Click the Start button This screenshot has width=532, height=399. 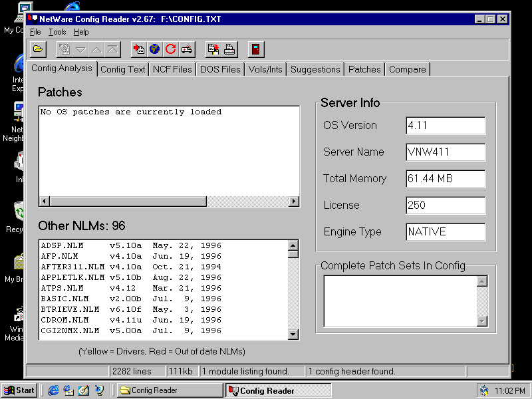click(20, 390)
